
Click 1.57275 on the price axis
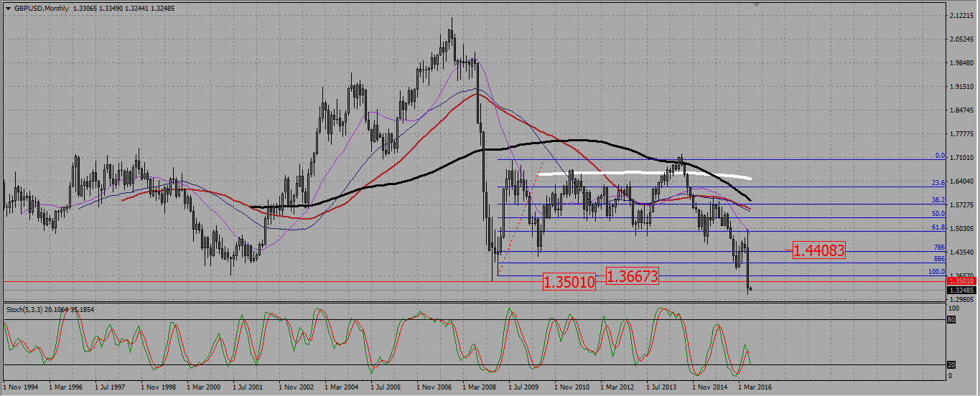coord(963,205)
